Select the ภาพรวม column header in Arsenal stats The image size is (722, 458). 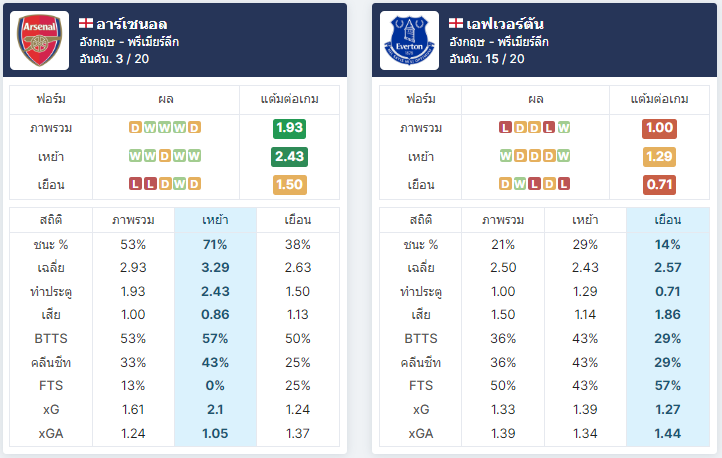click(x=133, y=220)
